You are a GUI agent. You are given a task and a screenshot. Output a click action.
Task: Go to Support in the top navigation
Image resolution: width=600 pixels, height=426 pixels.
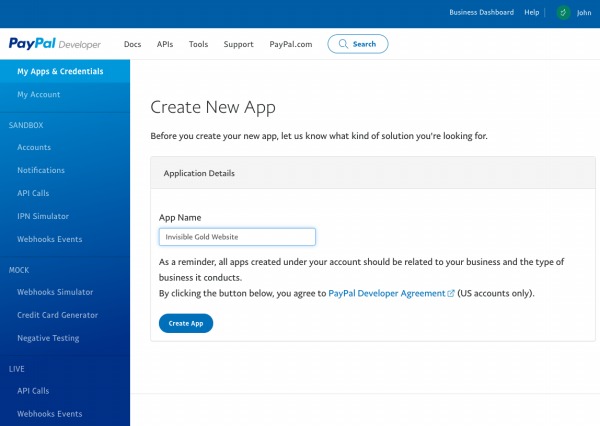(x=238, y=44)
